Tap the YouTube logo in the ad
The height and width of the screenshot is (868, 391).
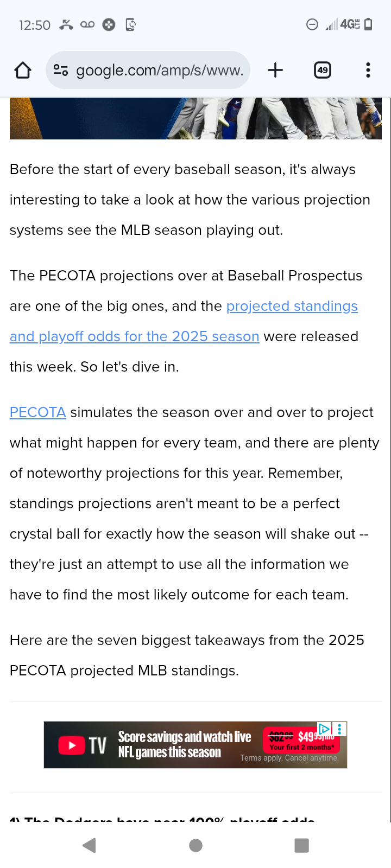click(72, 745)
